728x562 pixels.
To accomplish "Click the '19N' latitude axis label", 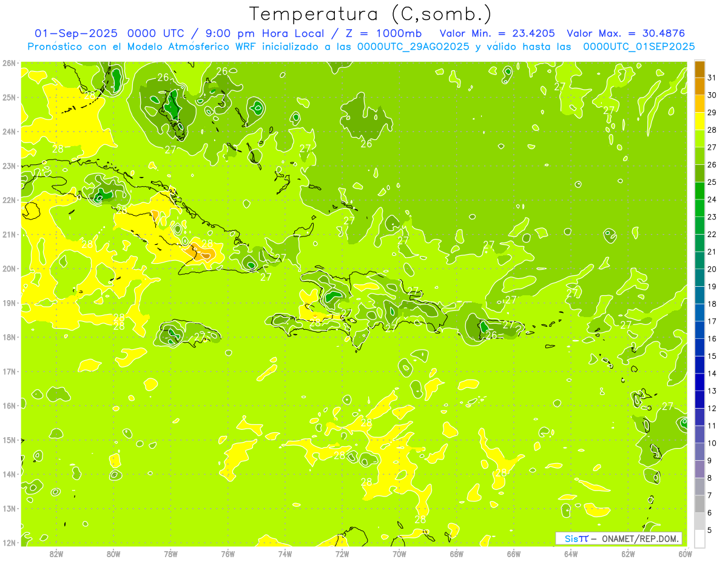I will [x=8, y=303].
